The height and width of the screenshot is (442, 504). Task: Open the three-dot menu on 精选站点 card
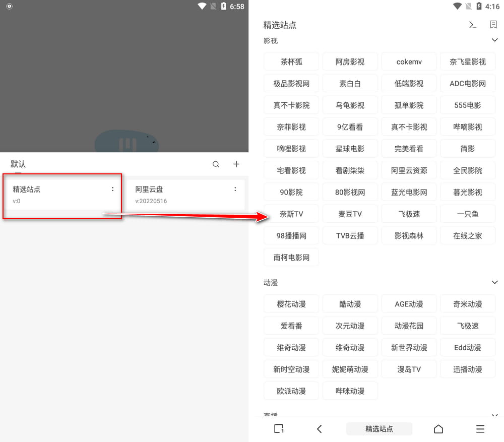point(112,189)
